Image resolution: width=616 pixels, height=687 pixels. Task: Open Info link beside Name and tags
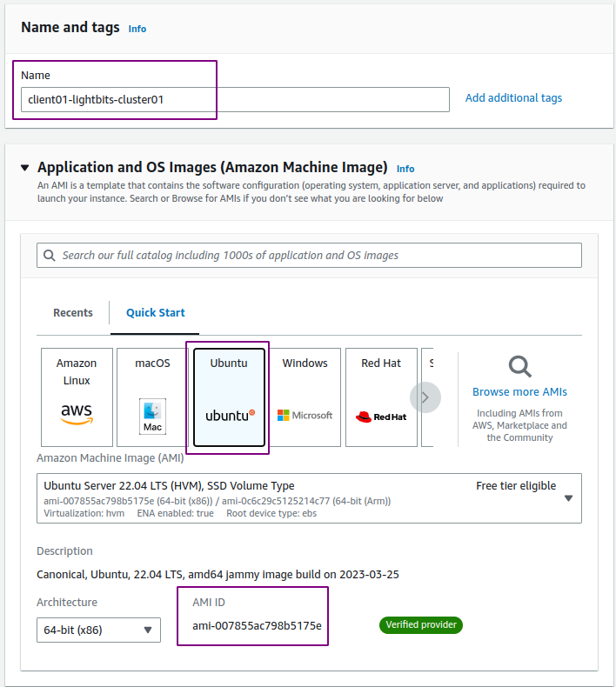click(137, 29)
